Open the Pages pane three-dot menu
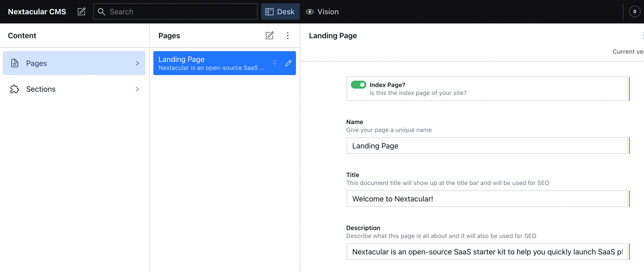The image size is (644, 272). (288, 35)
